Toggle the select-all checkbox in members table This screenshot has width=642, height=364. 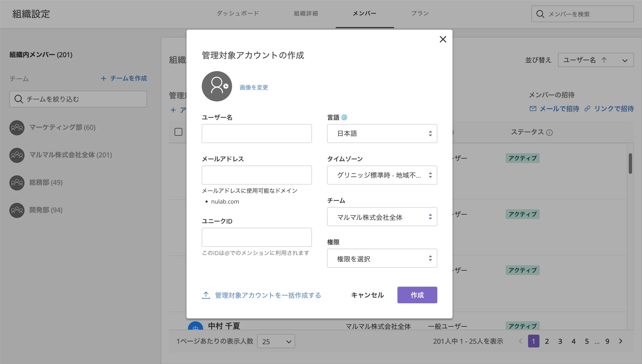pyautogui.click(x=178, y=132)
